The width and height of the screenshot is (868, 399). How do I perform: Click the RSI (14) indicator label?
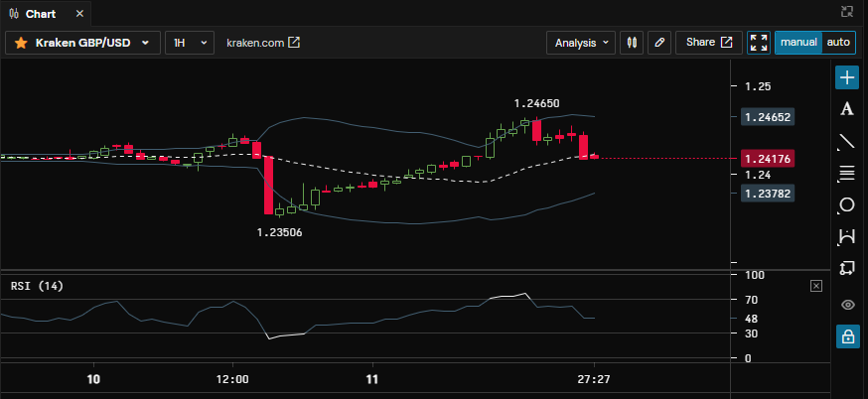37,286
